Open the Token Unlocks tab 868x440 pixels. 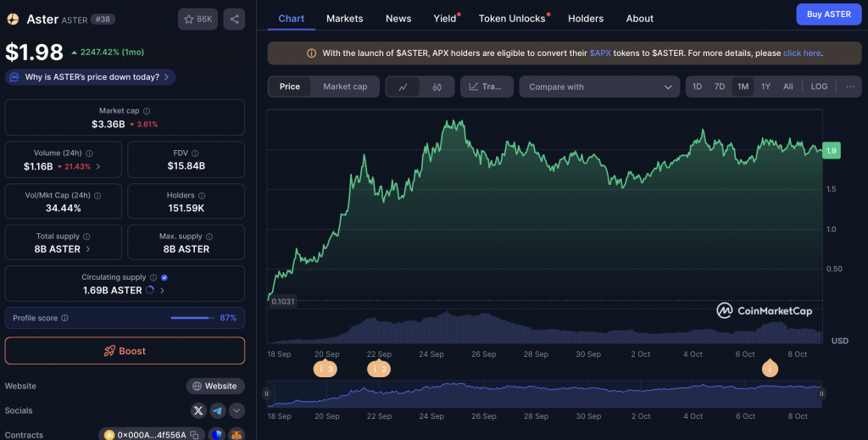point(512,18)
